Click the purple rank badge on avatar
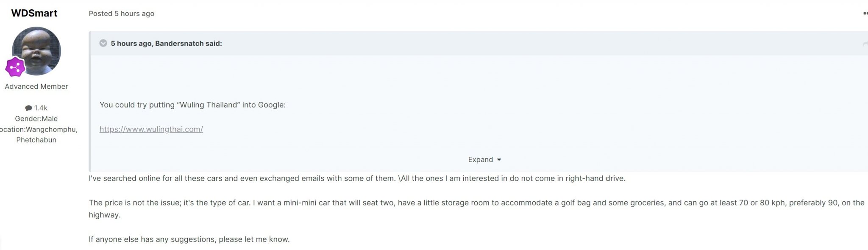868x250 pixels. pyautogui.click(x=15, y=67)
